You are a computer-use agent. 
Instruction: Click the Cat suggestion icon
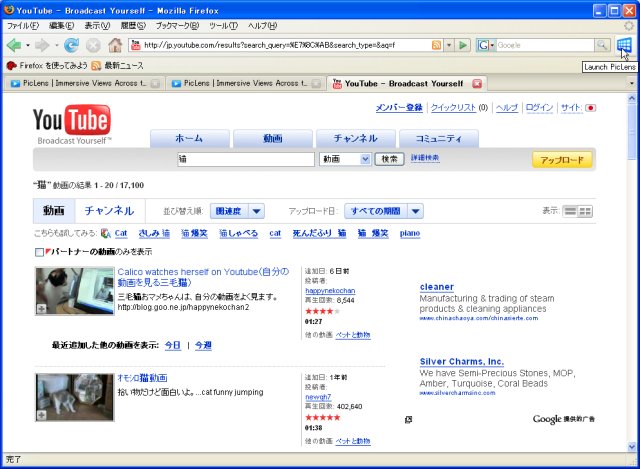tap(106, 233)
